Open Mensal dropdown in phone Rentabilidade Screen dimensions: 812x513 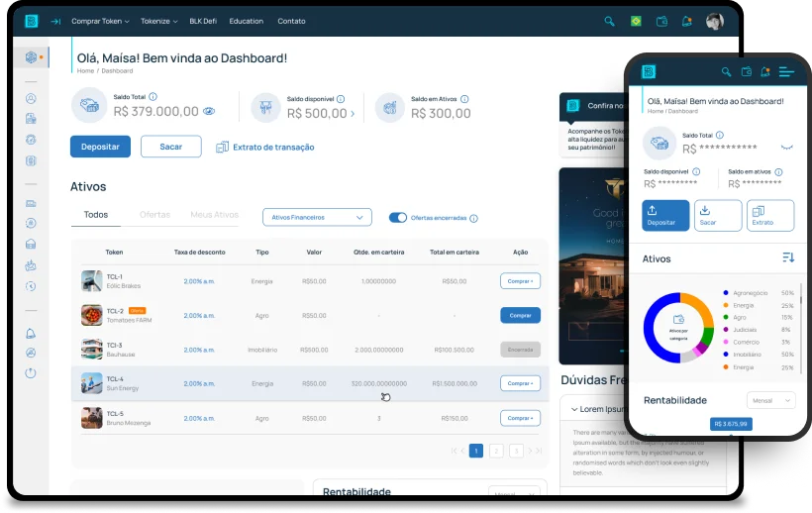(770, 401)
